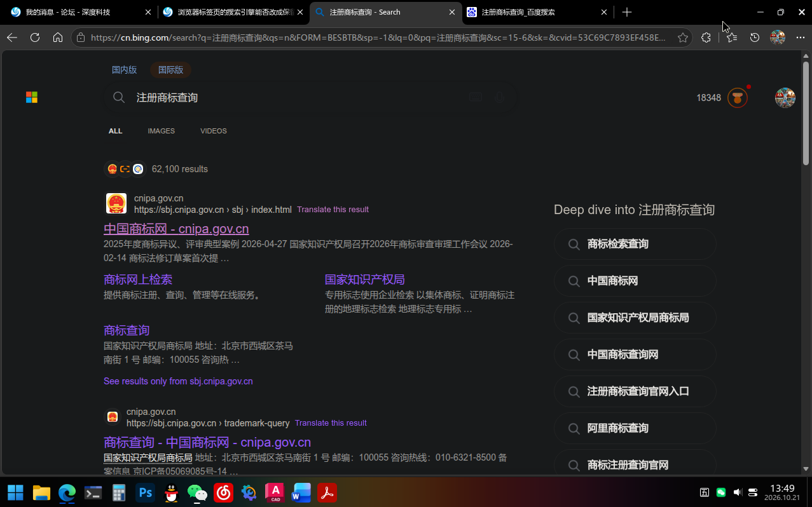
Task: Open File Explorer from taskbar
Action: (41, 492)
